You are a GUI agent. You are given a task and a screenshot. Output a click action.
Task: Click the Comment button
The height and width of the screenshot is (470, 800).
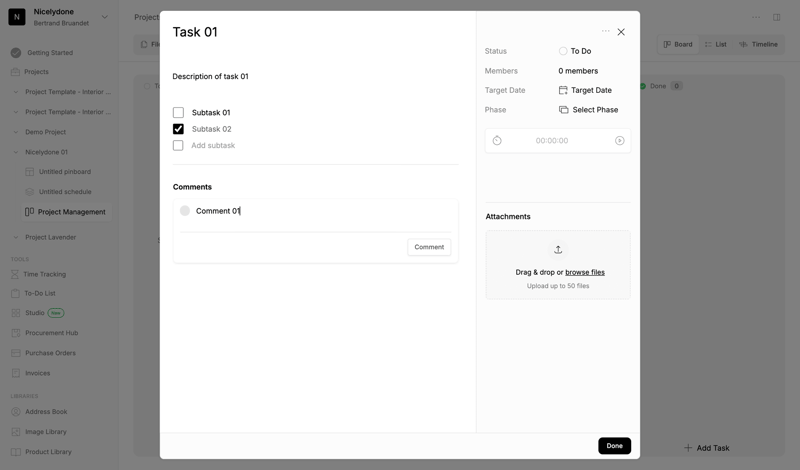click(x=429, y=247)
